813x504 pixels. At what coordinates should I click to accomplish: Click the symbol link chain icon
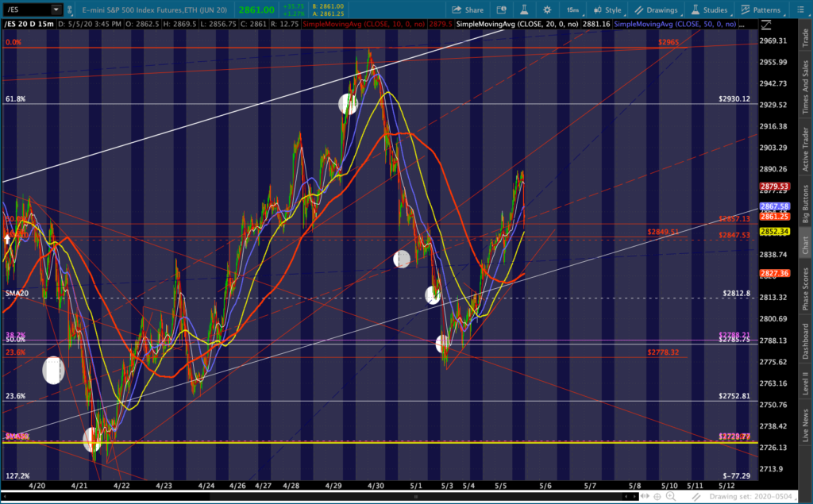click(69, 10)
